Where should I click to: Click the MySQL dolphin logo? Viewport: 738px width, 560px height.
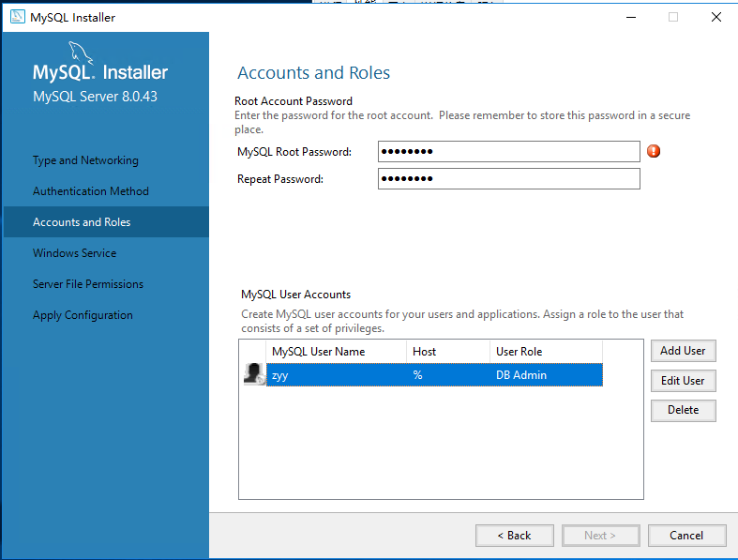click(x=81, y=53)
